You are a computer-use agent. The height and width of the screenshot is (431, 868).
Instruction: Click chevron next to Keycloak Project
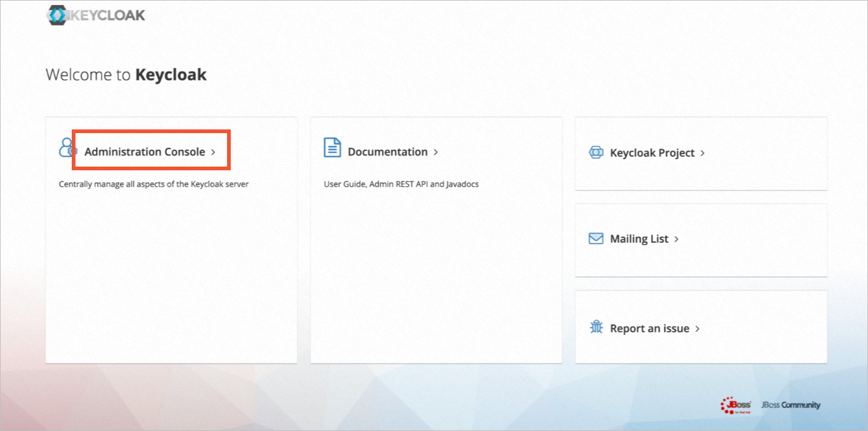click(x=702, y=153)
